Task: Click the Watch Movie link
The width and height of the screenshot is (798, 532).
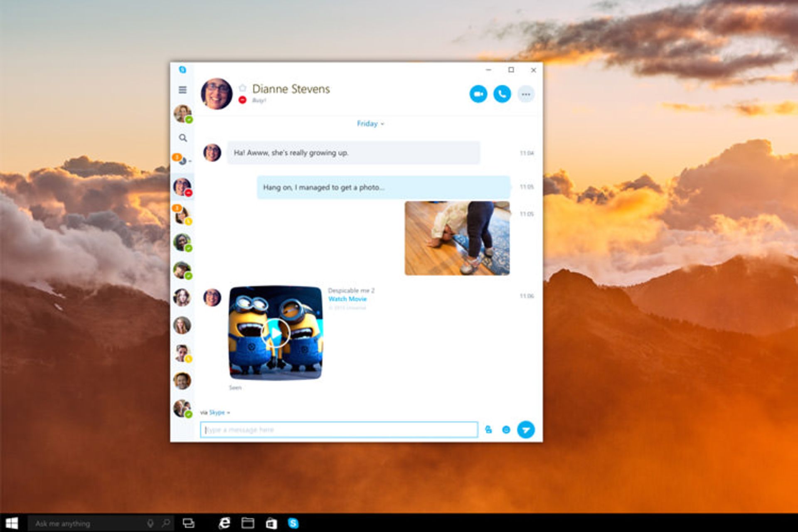Action: tap(347, 299)
